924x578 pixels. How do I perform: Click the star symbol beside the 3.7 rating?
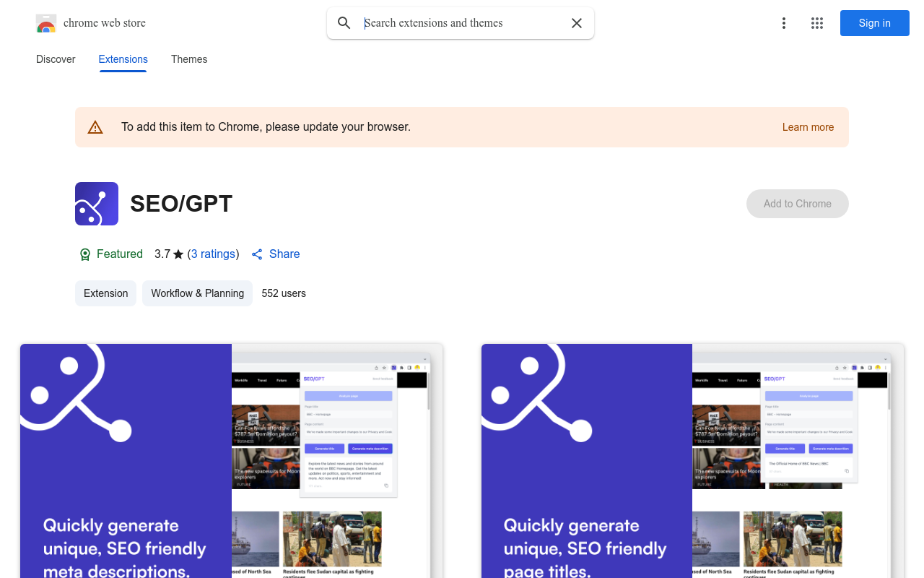[x=177, y=254]
